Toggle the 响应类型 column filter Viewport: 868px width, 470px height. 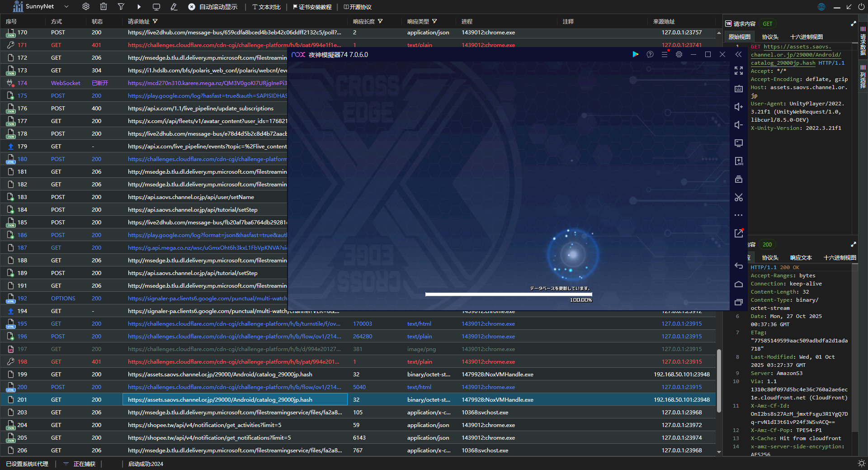pyautogui.click(x=434, y=21)
